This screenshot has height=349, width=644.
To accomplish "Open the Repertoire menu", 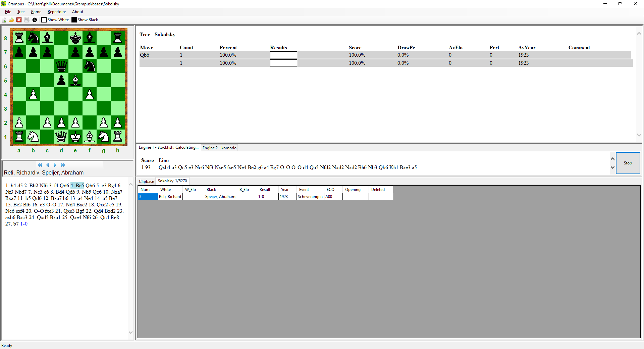I will 57,12.
